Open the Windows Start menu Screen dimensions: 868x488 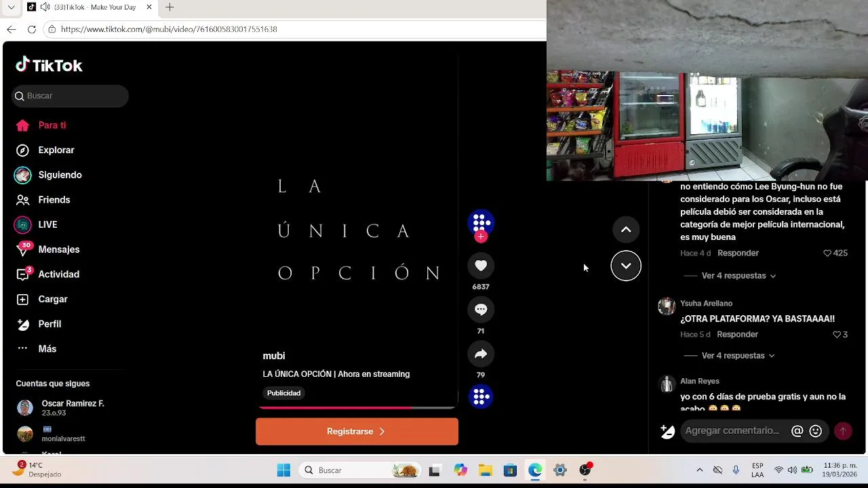[283, 470]
